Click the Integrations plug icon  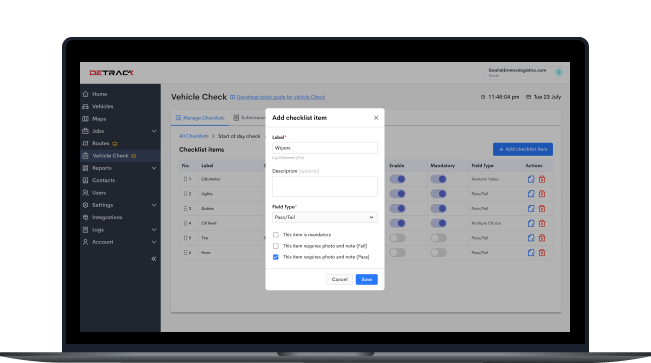click(86, 217)
